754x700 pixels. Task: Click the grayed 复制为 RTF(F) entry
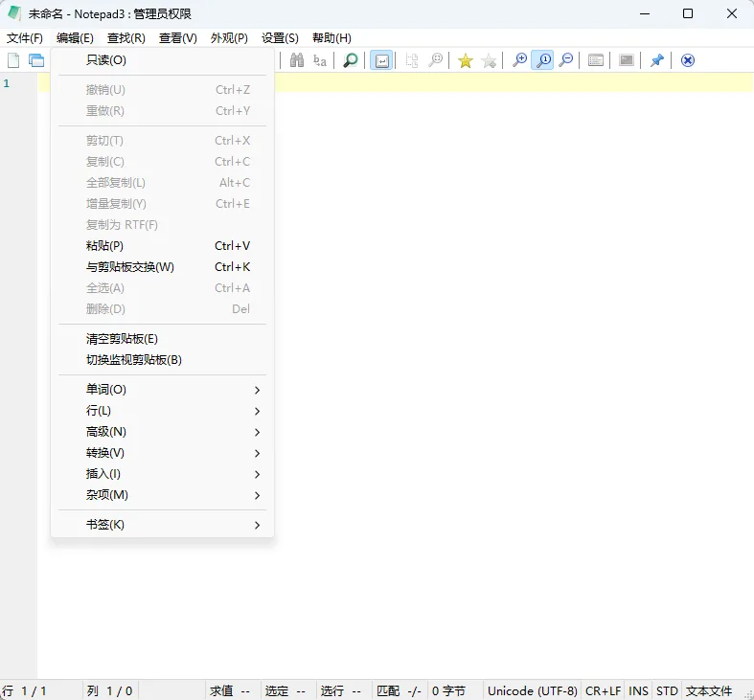(x=163, y=224)
